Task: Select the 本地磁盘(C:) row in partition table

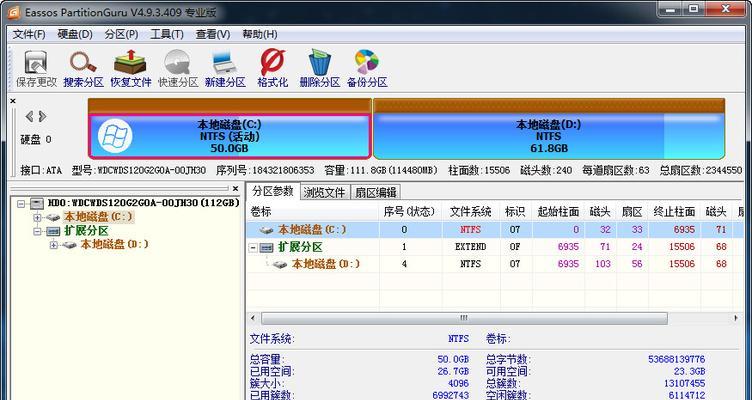Action: click(496, 230)
